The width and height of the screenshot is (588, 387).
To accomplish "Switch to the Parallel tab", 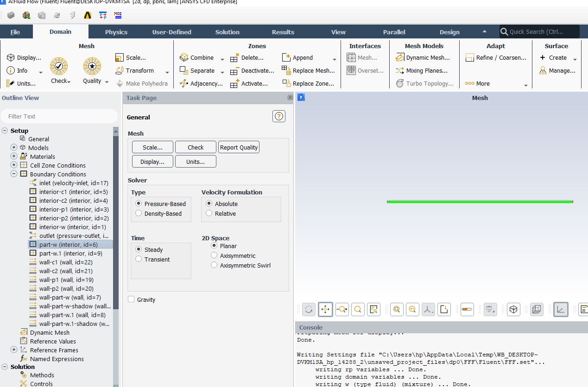I will [x=394, y=32].
